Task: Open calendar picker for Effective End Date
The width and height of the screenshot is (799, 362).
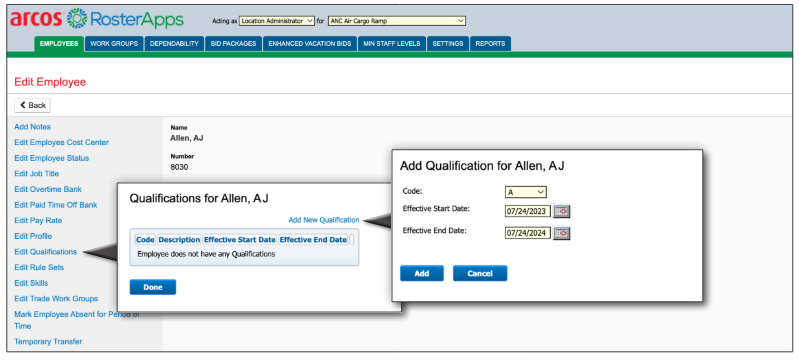Action: pyautogui.click(x=562, y=233)
